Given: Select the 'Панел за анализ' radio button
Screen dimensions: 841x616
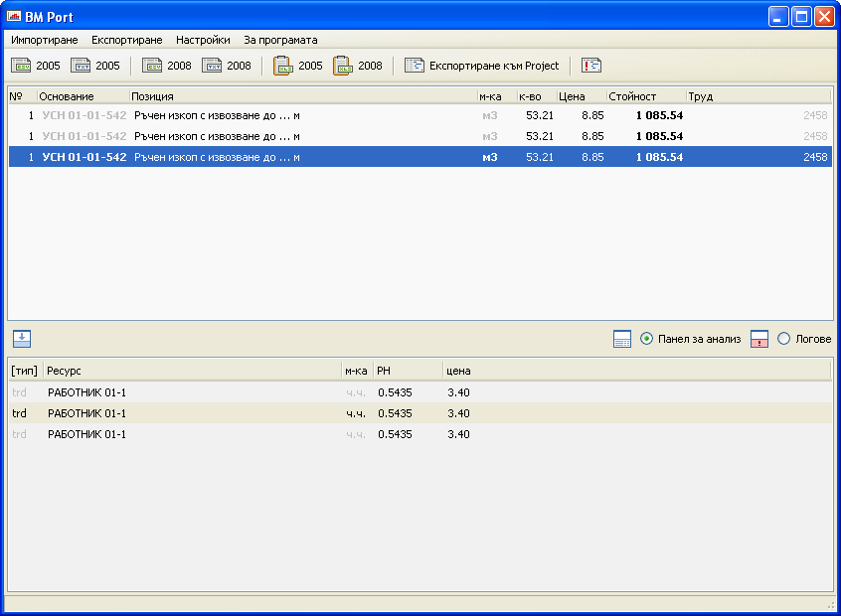Looking at the screenshot, I should tap(647, 339).
